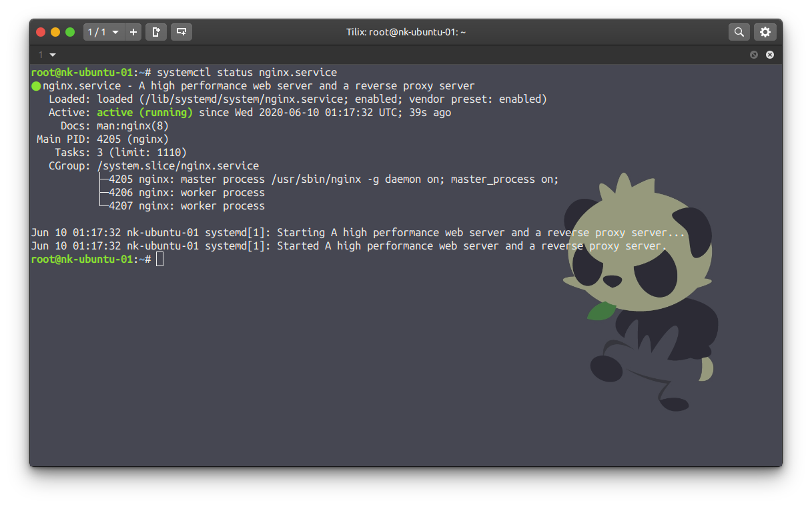Maximize the window with green button
This screenshot has height=507, width=812.
coord(70,32)
